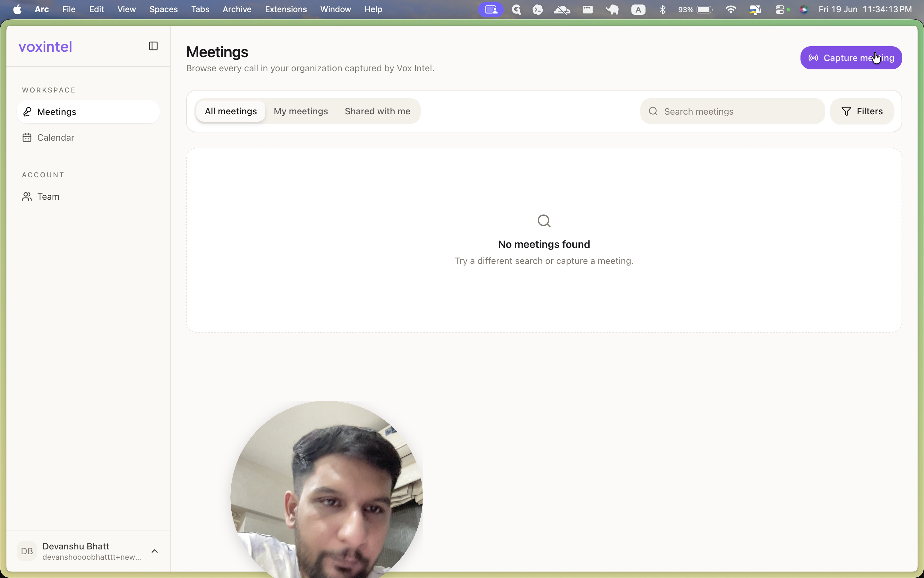
Task: Open the Archive menu
Action: (x=237, y=9)
